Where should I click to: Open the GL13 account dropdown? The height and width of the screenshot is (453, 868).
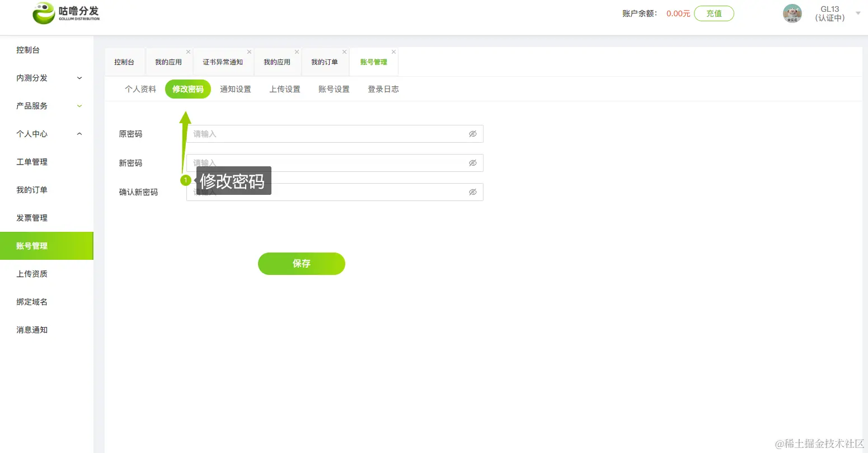(x=859, y=13)
